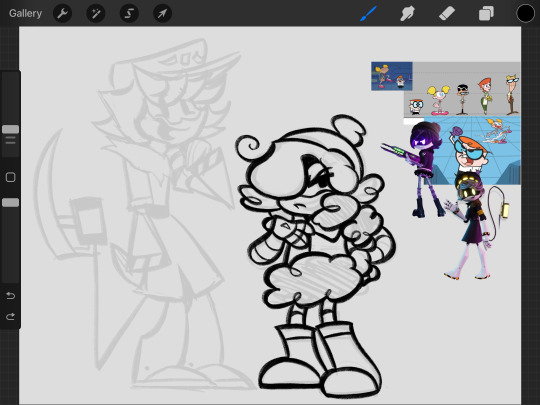Adjust the brush opacity slider handle

(x=10, y=202)
